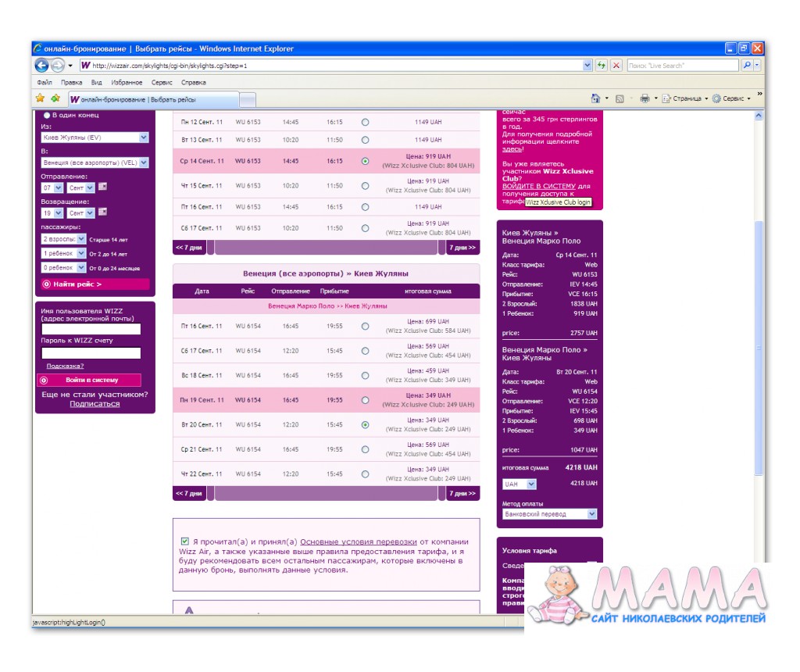Click the browser Back arrow button
The height and width of the screenshot is (672, 800).
click(41, 66)
